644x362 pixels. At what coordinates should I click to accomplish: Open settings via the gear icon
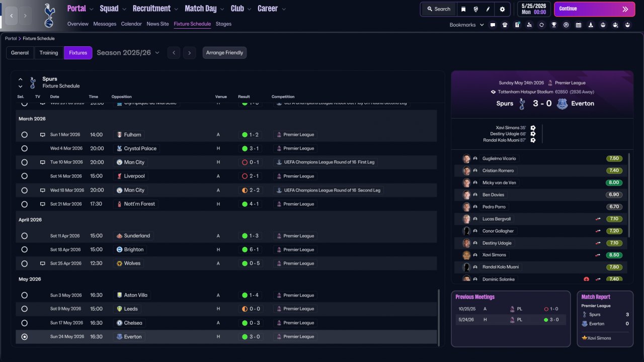click(502, 9)
